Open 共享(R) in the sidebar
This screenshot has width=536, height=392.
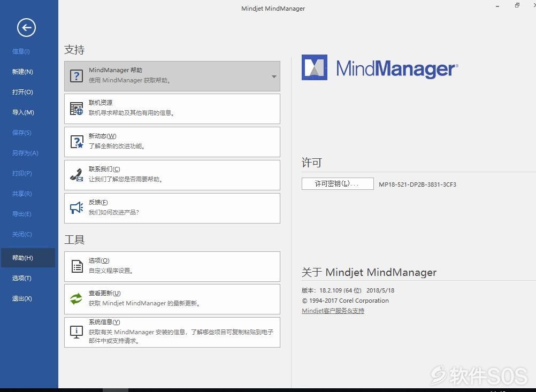(22, 194)
